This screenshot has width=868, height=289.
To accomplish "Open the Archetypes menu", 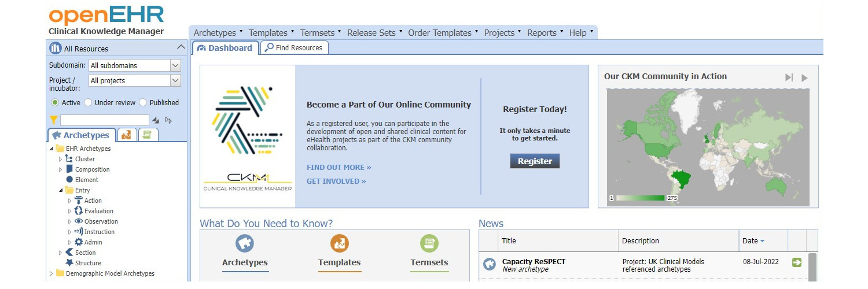I will pos(218,33).
